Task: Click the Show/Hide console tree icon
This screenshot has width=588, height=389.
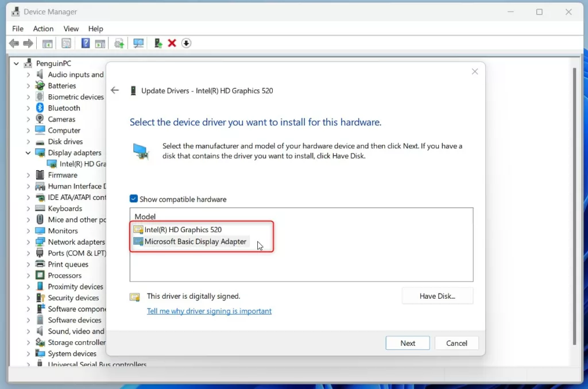Action: pyautogui.click(x=47, y=44)
